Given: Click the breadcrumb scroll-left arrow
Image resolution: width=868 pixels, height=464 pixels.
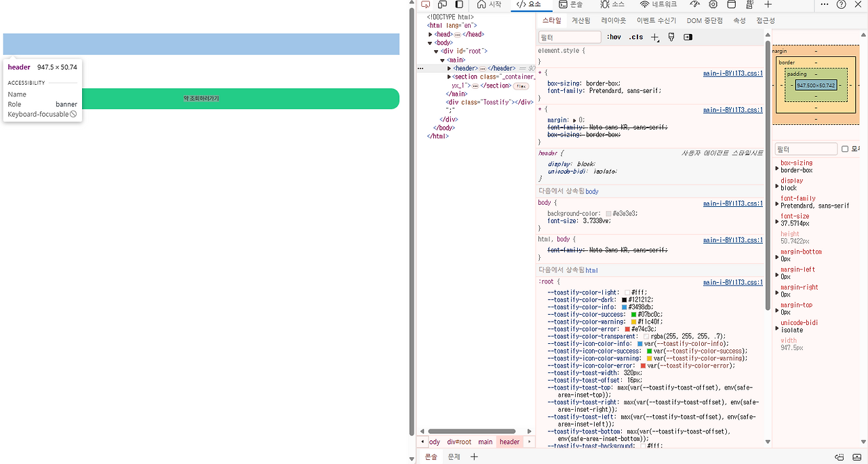Looking at the screenshot, I should [422, 442].
